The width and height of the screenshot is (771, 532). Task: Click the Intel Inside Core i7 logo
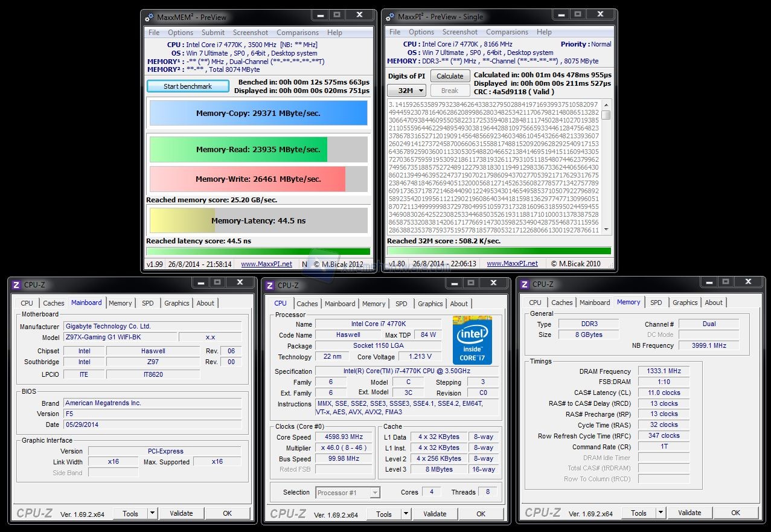pos(472,340)
